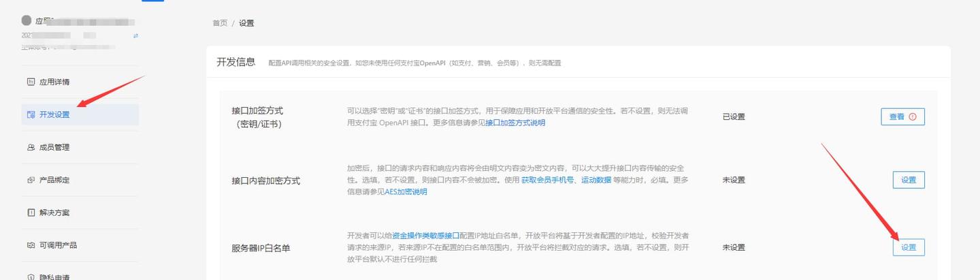Click 首页 in the breadcrumb
980x280 pixels.
220,23
